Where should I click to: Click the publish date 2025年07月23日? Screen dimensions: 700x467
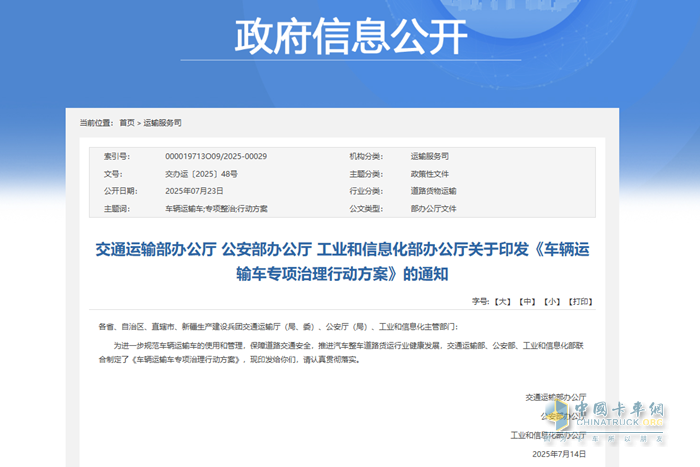click(x=194, y=191)
